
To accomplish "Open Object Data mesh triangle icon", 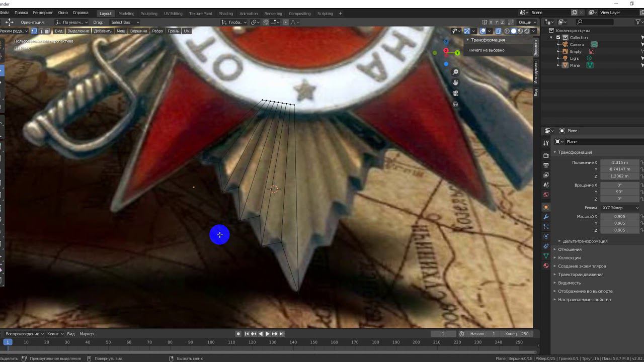I will click(x=546, y=256).
